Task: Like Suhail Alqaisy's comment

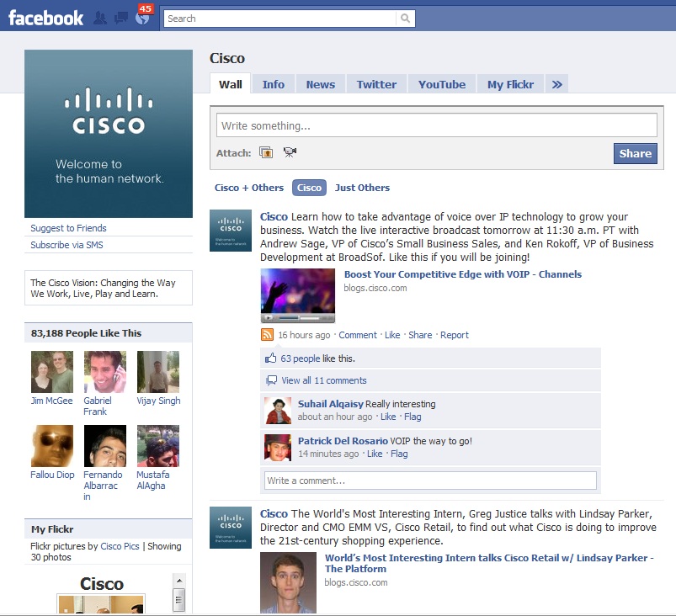Action: pyautogui.click(x=388, y=417)
